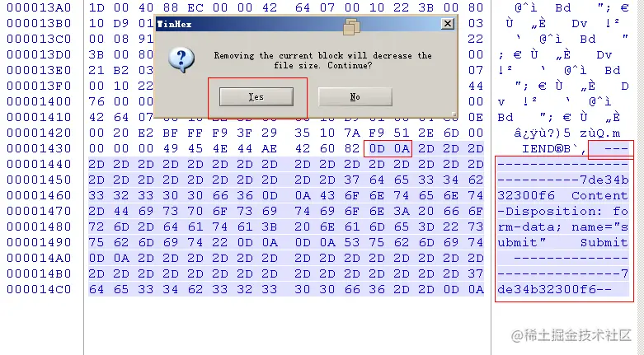Select offset 000013B0 in offset column

[39, 23]
